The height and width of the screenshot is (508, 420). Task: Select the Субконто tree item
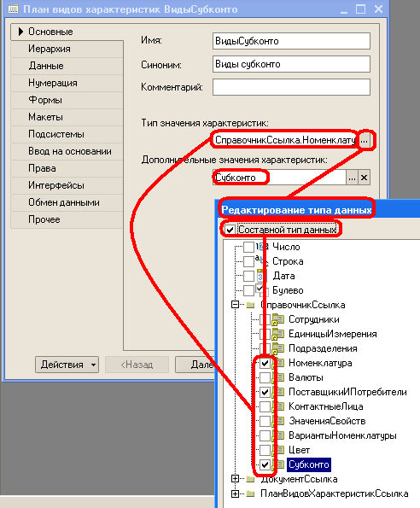(309, 464)
